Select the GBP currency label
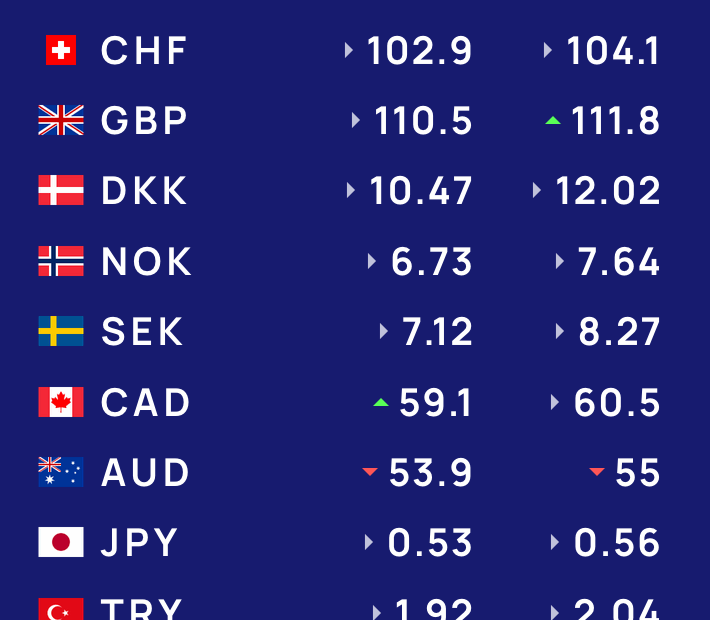This screenshot has width=710, height=620. pyautogui.click(x=144, y=121)
